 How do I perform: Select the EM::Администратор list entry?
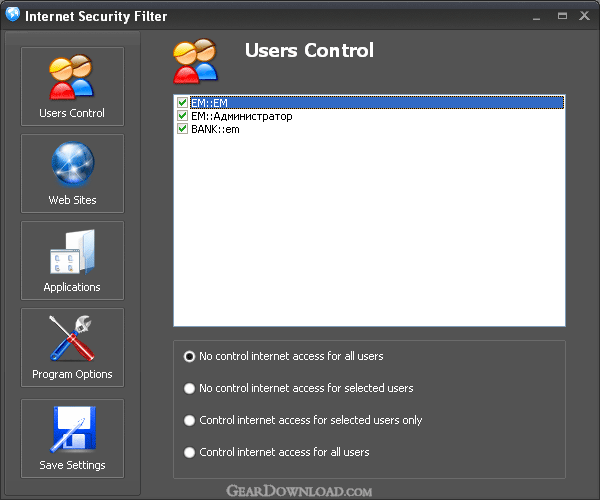tap(241, 116)
